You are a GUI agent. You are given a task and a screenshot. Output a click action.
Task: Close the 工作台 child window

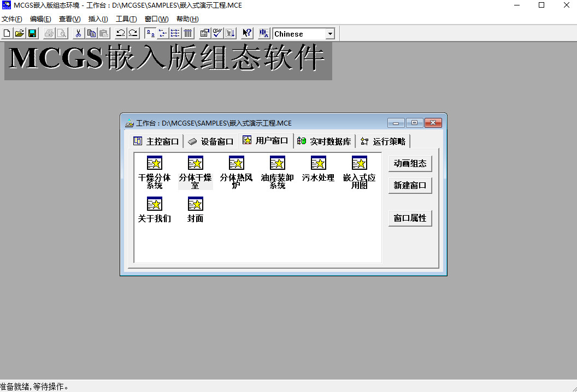pyautogui.click(x=433, y=123)
